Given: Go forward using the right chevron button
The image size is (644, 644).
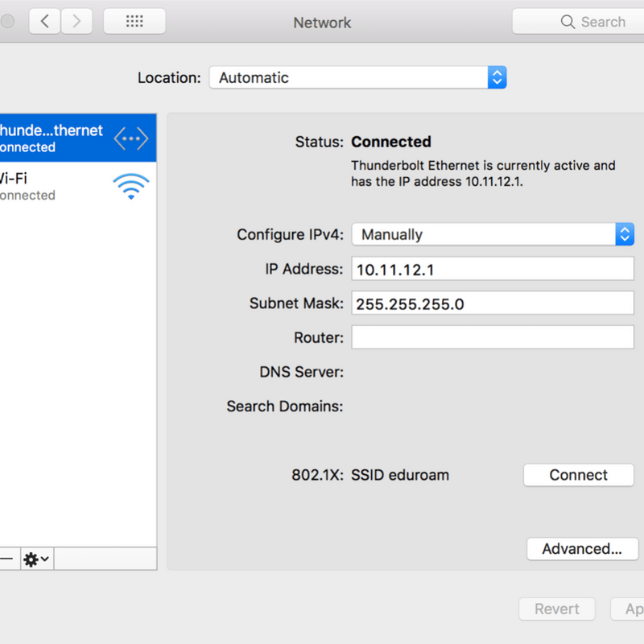Looking at the screenshot, I should pyautogui.click(x=76, y=21).
